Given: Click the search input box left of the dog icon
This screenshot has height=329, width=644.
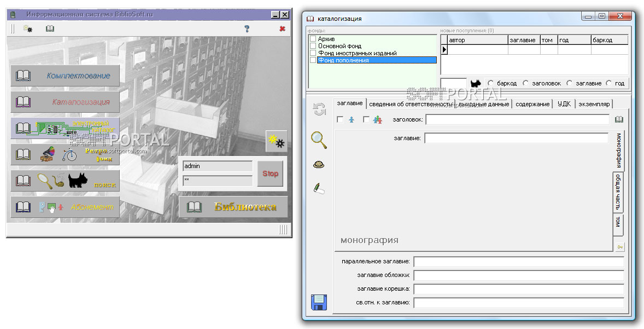Looking at the screenshot, I should pyautogui.click(x=453, y=83).
